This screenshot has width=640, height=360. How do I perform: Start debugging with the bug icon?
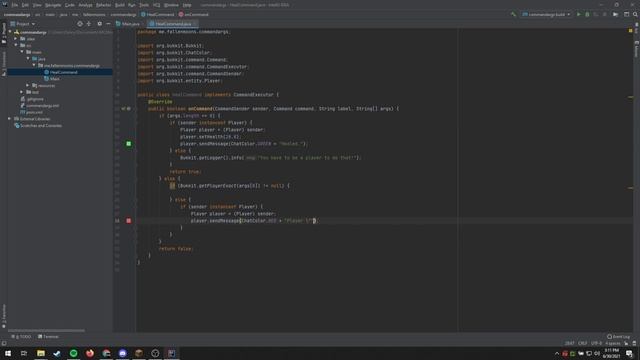(x=587, y=14)
